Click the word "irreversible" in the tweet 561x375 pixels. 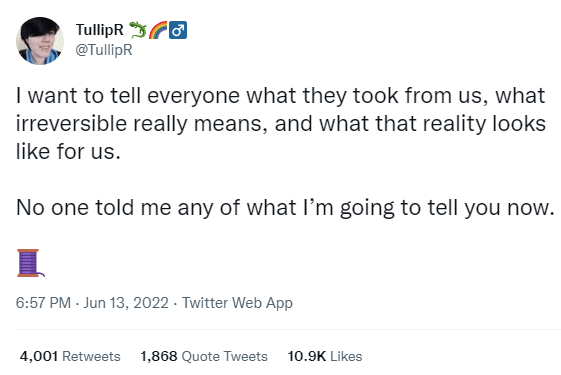72,124
